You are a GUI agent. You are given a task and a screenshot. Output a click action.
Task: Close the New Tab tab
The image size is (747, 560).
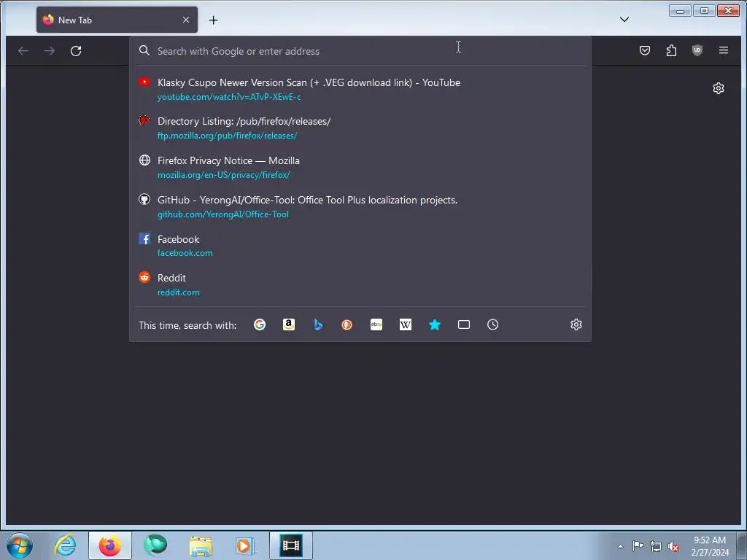tap(186, 20)
